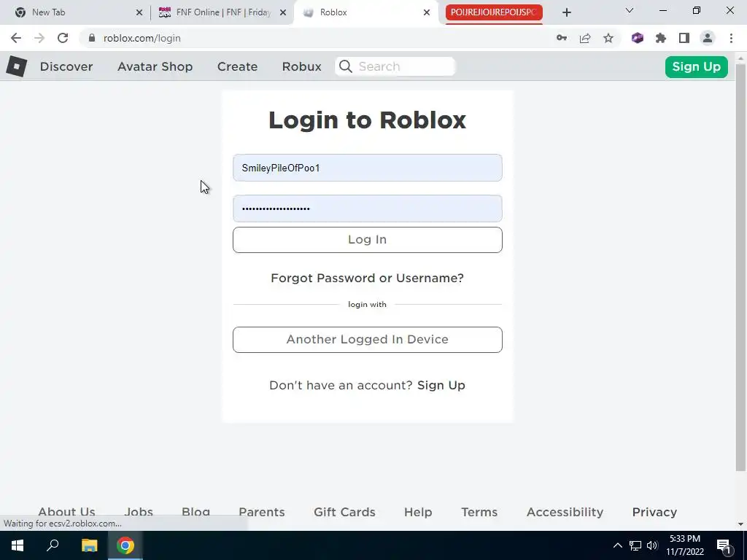
Task: Open the purple cube extension icon
Action: [x=638, y=38]
